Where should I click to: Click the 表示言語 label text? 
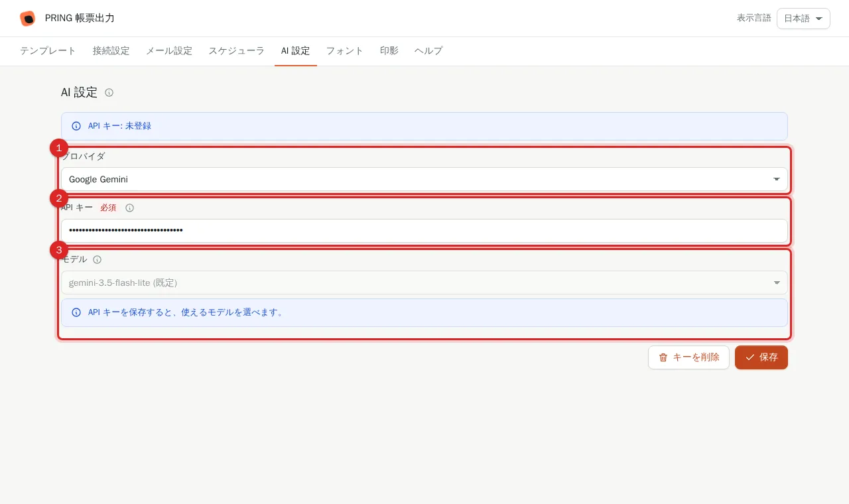754,19
